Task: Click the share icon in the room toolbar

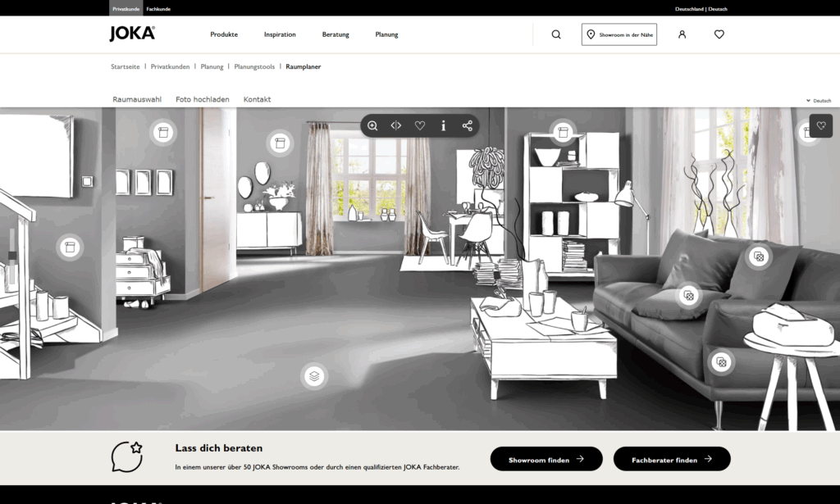Action: pyautogui.click(x=468, y=125)
